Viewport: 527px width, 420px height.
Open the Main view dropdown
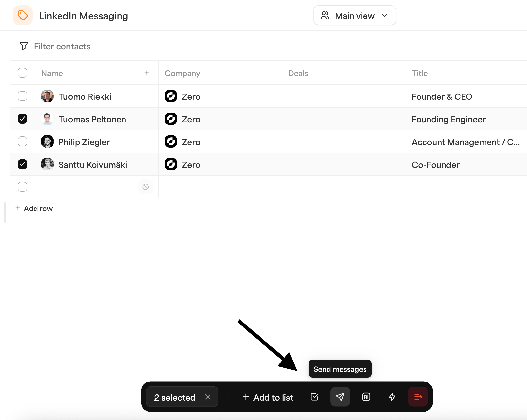355,16
